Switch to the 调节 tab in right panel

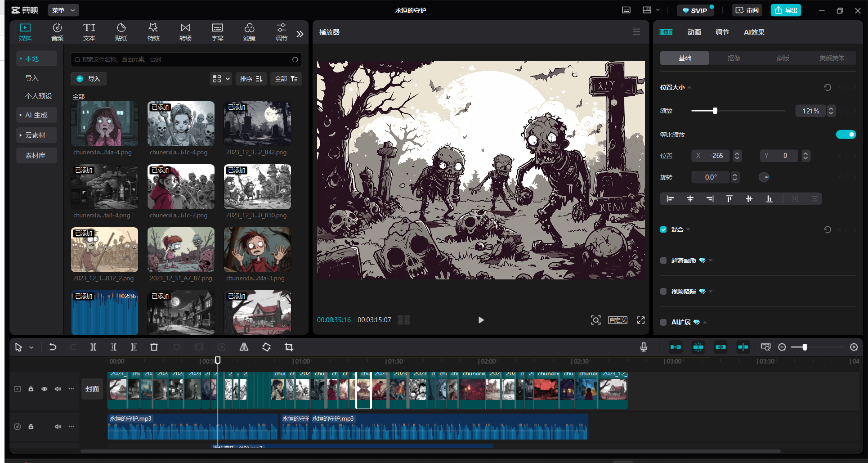[722, 32]
